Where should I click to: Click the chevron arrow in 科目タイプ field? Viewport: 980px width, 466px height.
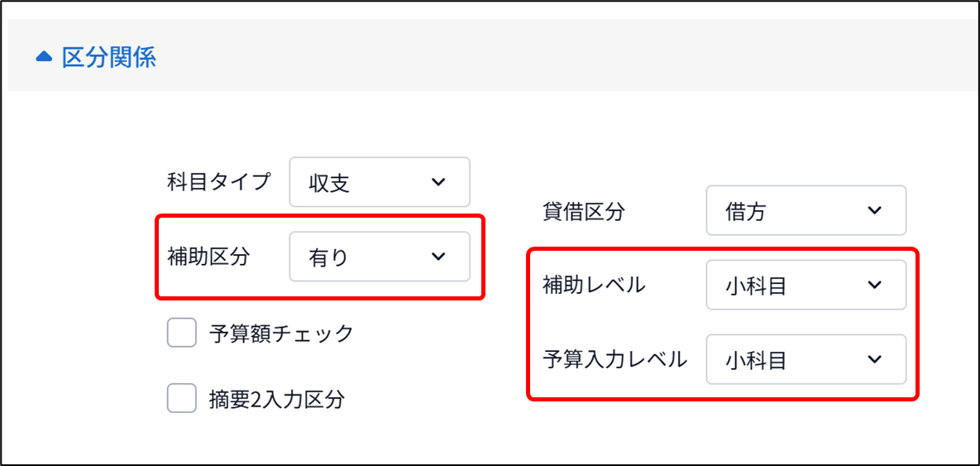(438, 182)
